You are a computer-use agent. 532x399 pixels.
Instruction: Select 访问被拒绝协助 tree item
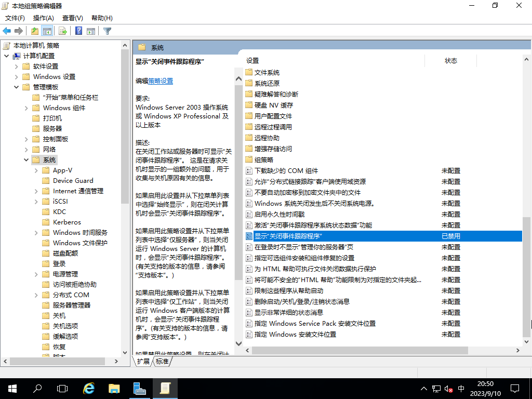point(75,285)
